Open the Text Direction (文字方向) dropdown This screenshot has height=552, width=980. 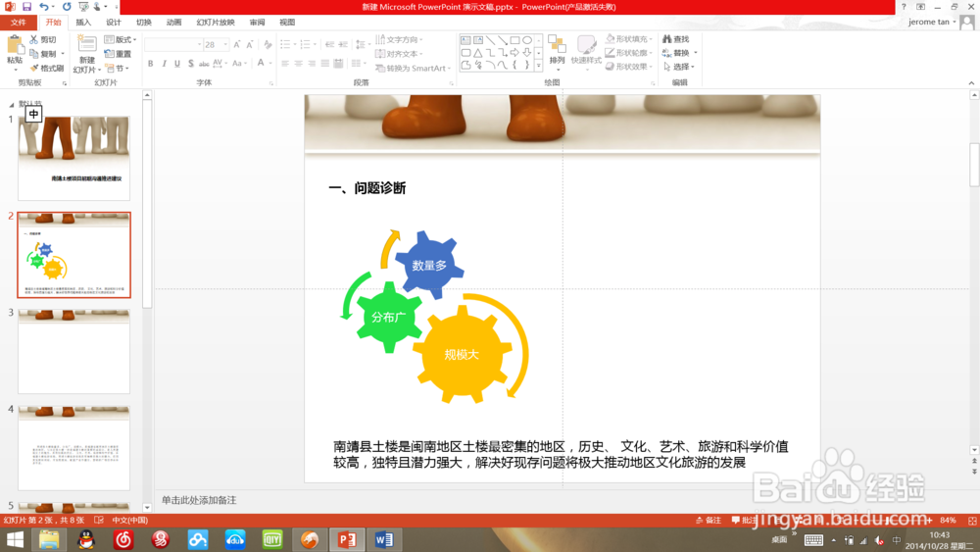pos(399,39)
